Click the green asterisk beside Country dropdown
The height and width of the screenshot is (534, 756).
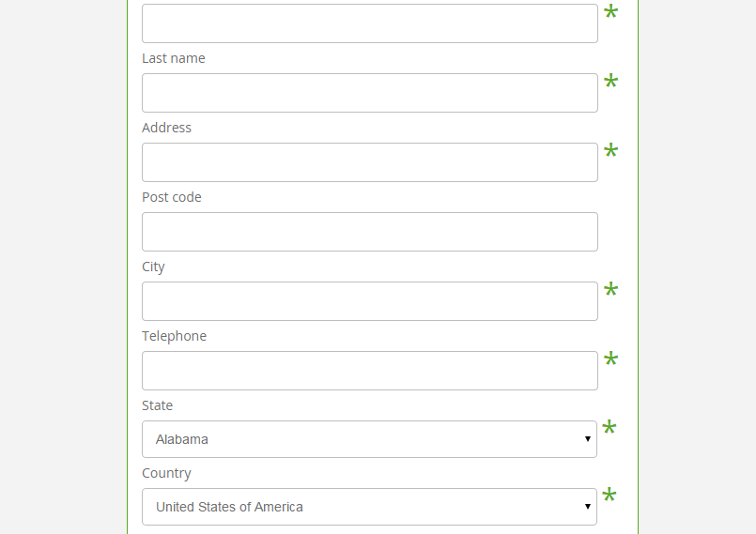609,496
